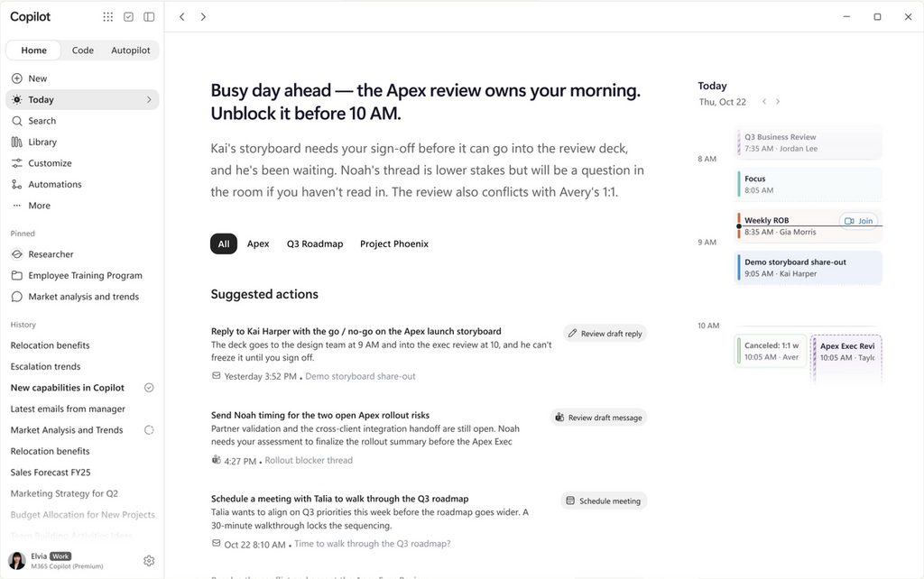Go to next day in calendar
This screenshot has width=924, height=579.
pyautogui.click(x=778, y=102)
